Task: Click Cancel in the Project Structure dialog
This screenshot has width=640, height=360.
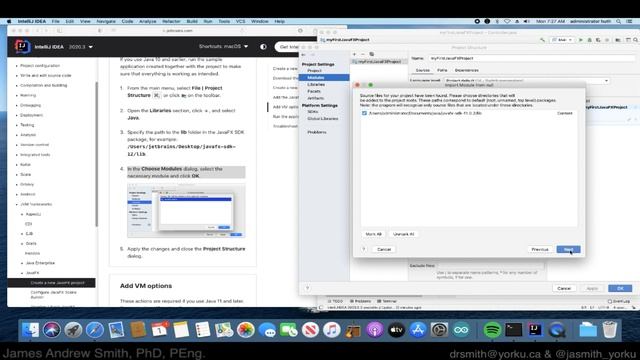Action: pos(564,288)
